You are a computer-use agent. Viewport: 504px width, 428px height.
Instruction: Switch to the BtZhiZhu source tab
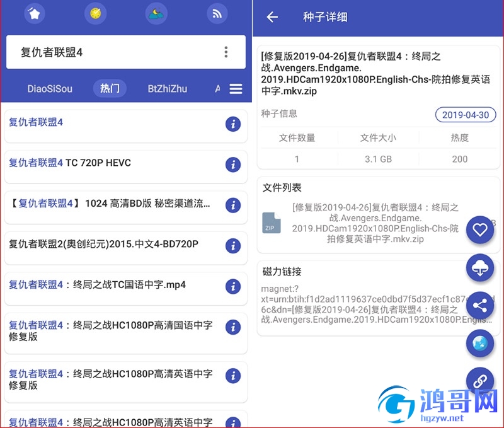(167, 89)
